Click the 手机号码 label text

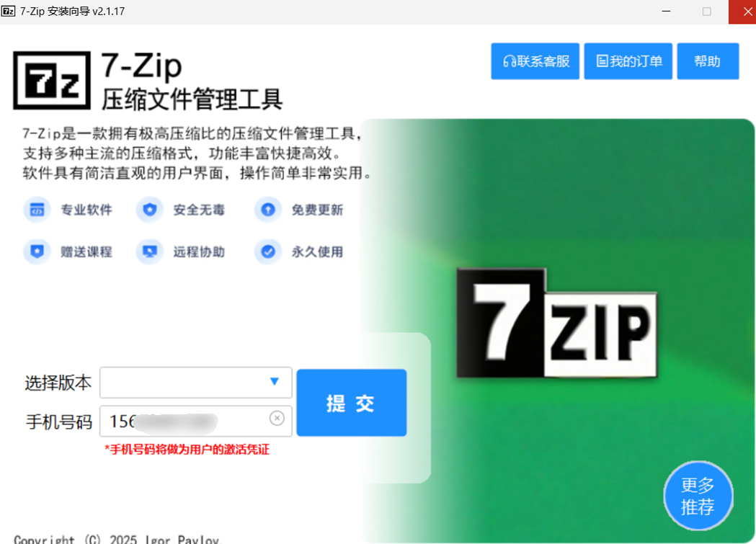pyautogui.click(x=59, y=422)
